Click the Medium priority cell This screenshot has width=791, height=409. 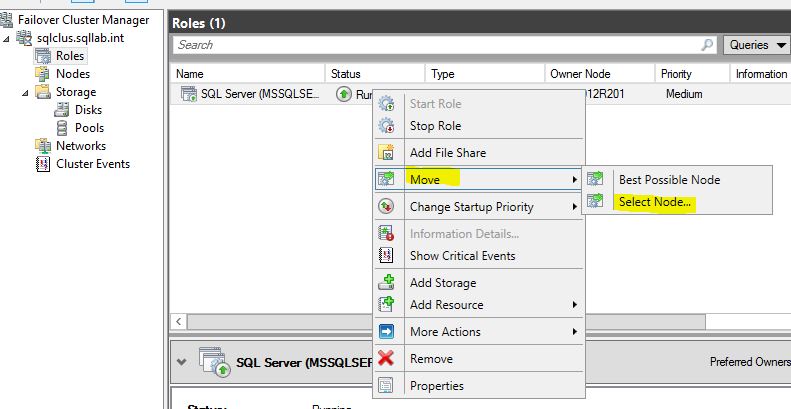pyautogui.click(x=684, y=94)
